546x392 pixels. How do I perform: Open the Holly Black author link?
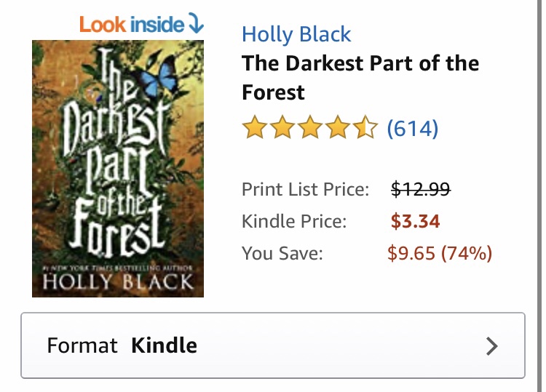(296, 34)
